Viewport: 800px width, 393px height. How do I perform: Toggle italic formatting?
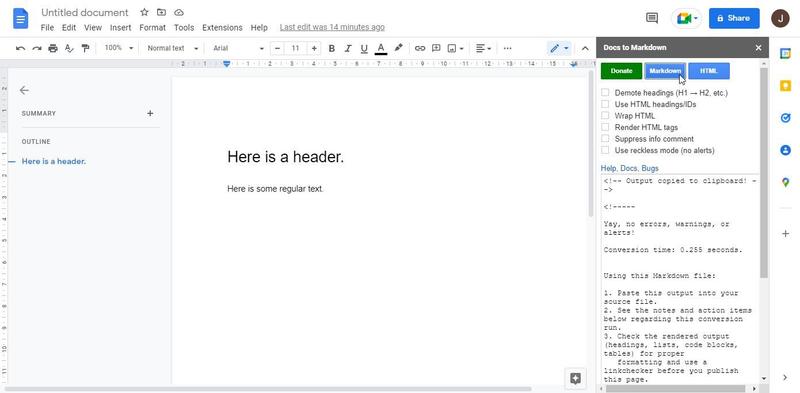click(348, 48)
